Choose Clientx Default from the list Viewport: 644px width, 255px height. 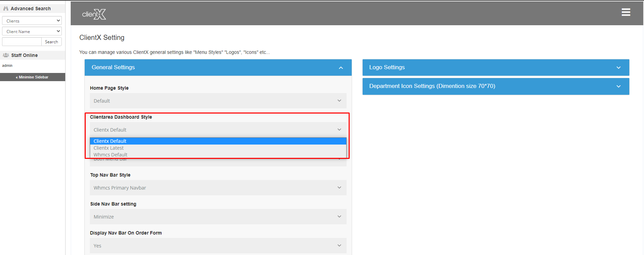tap(110, 141)
